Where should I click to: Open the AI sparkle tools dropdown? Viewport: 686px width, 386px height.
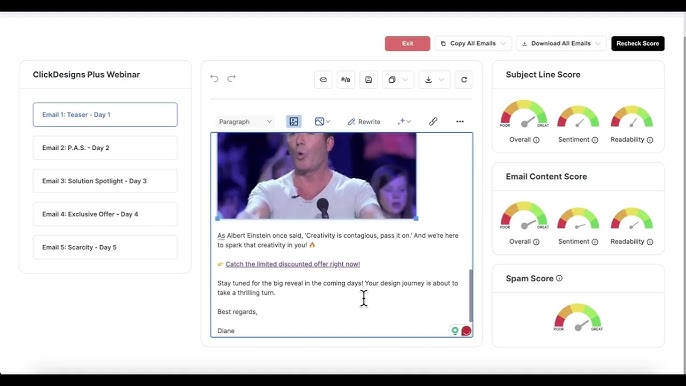click(404, 122)
